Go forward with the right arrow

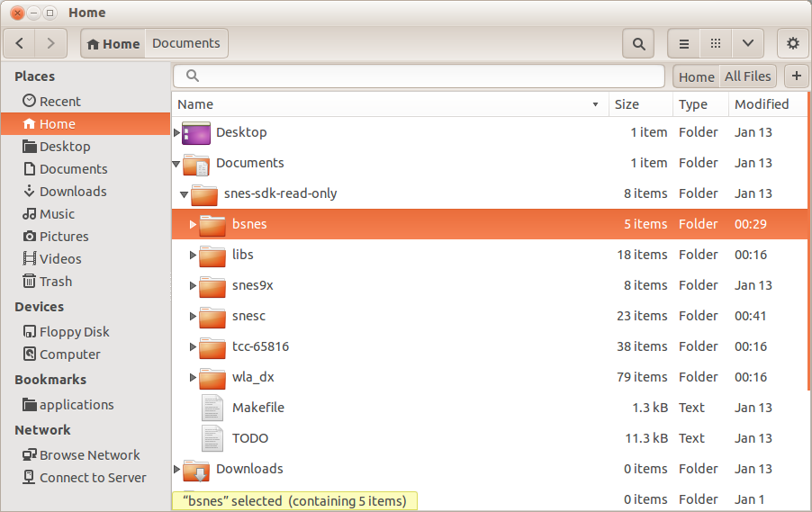coord(51,43)
